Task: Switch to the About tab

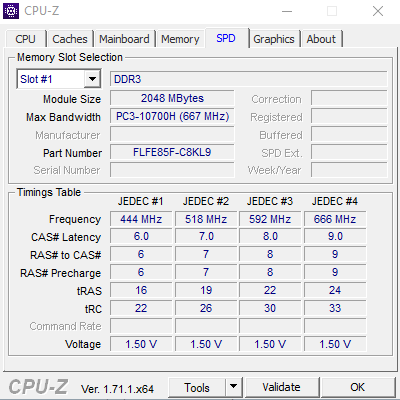Action: [x=321, y=39]
